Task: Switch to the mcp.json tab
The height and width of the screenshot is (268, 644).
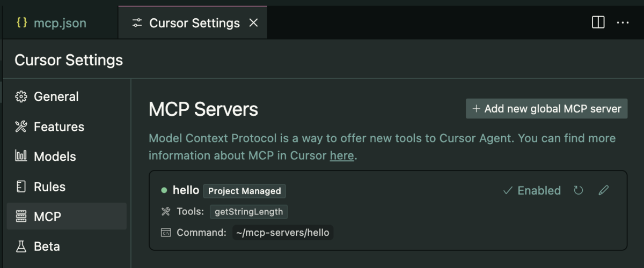Action: 59,23
